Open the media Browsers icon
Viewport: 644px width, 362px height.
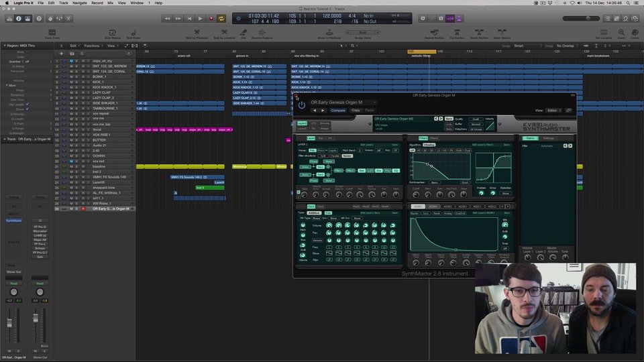point(635,19)
